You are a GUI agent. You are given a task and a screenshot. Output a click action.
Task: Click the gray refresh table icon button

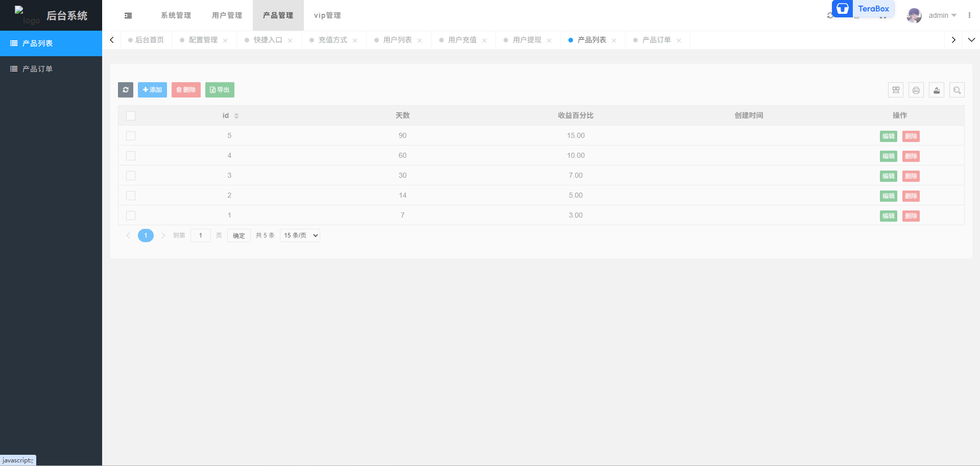coord(126,90)
